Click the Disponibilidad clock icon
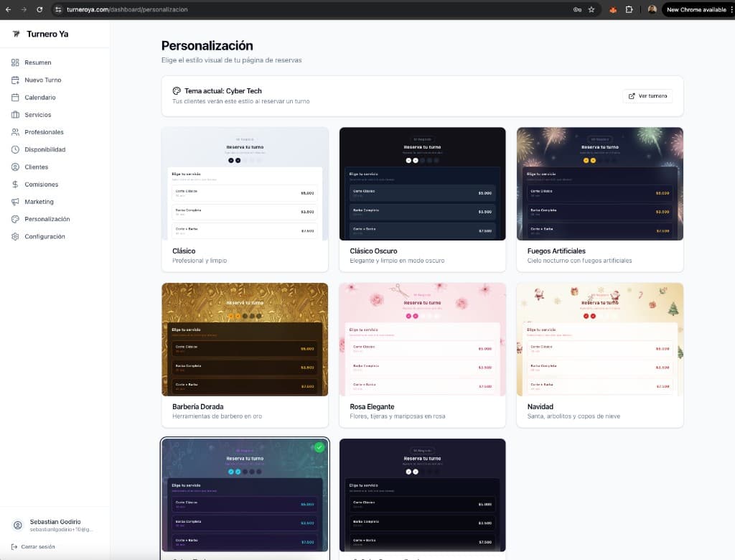The image size is (735, 560). click(15, 149)
